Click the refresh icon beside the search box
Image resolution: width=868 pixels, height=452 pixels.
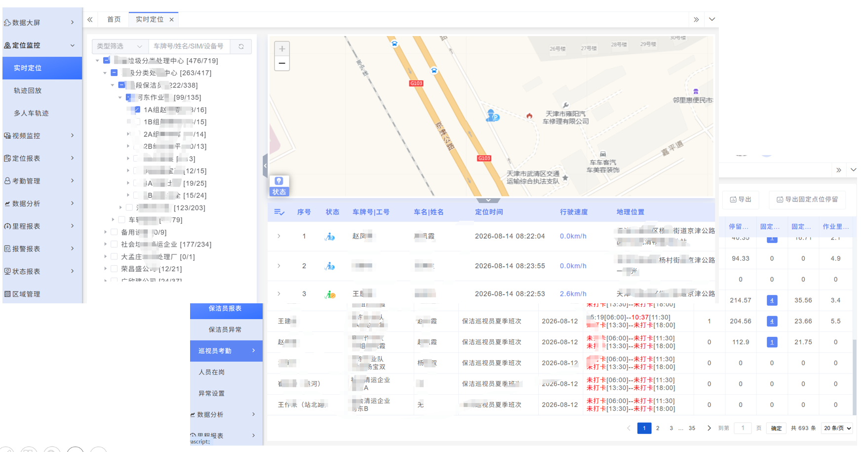241,46
